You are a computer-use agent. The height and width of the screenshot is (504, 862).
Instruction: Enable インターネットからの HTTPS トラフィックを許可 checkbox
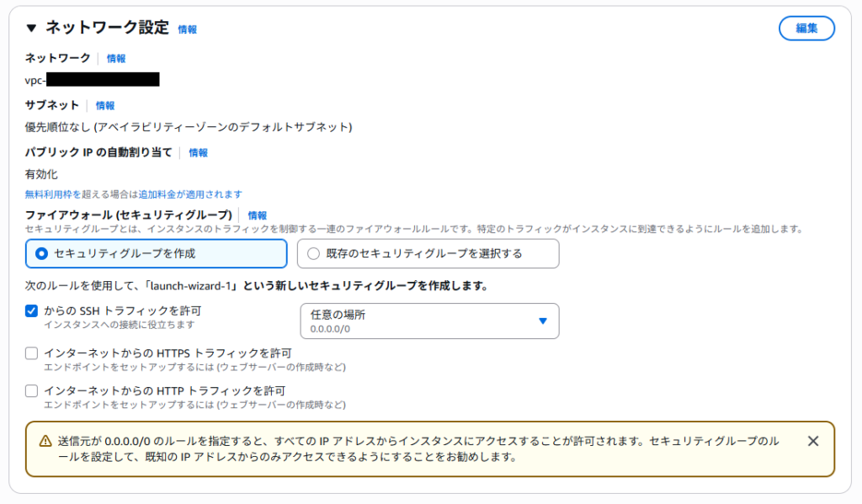pos(32,353)
